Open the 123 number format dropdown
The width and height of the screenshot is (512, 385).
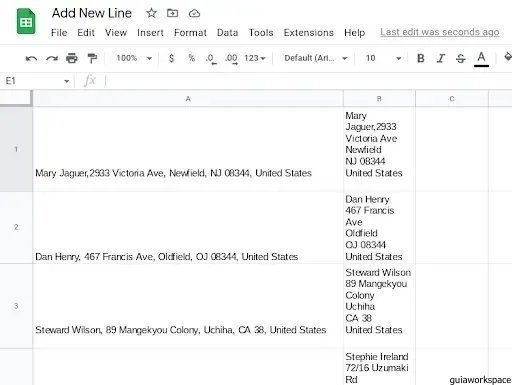pyautogui.click(x=255, y=58)
